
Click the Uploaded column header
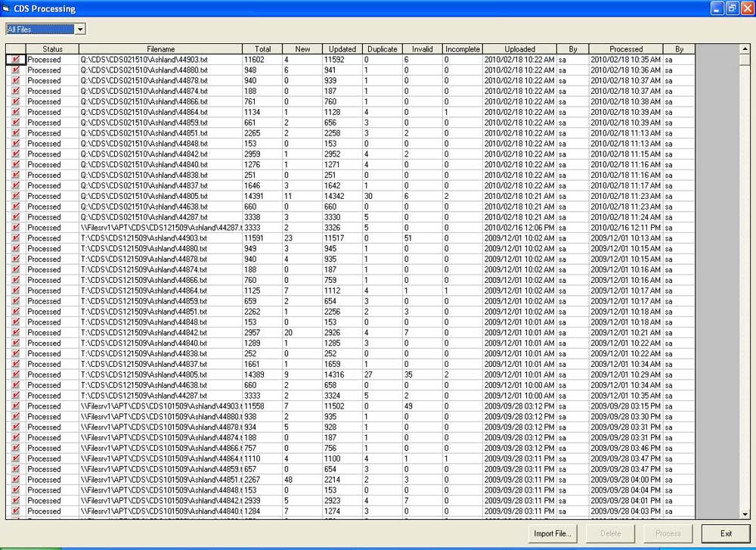pos(519,49)
